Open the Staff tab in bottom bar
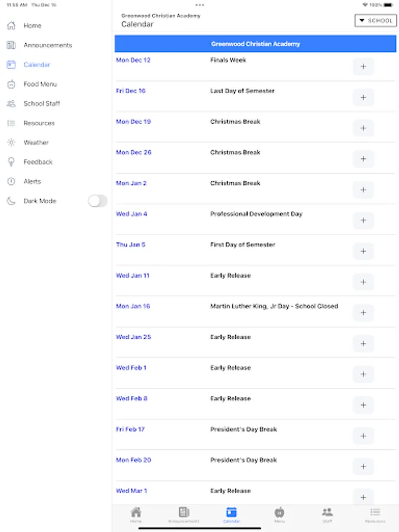399x532 pixels. [327, 515]
